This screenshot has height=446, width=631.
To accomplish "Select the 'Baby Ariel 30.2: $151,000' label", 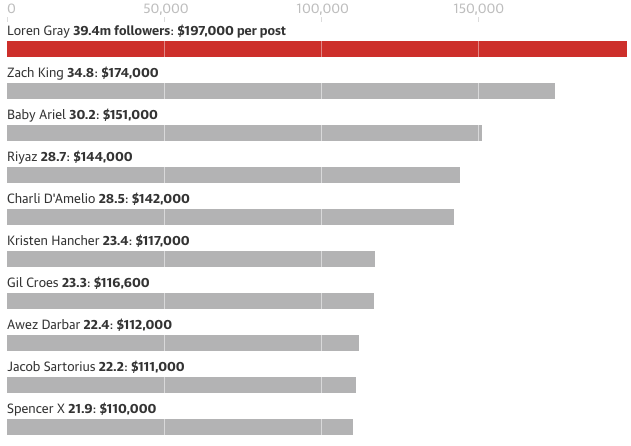I will [82, 115].
